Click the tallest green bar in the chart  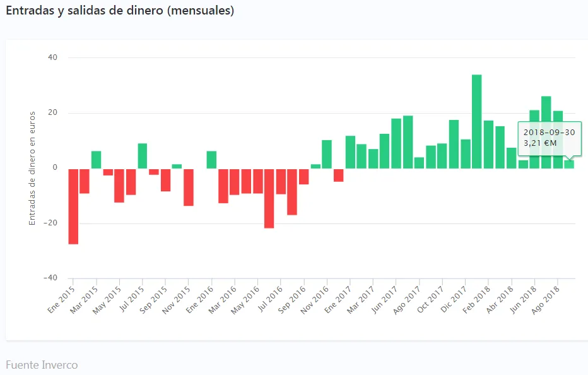476,121
